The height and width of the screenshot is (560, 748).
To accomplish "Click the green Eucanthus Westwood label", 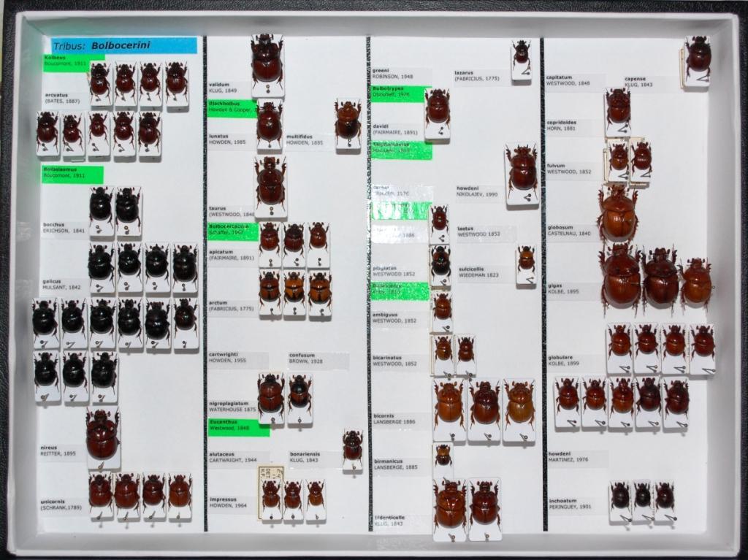I will click(237, 426).
